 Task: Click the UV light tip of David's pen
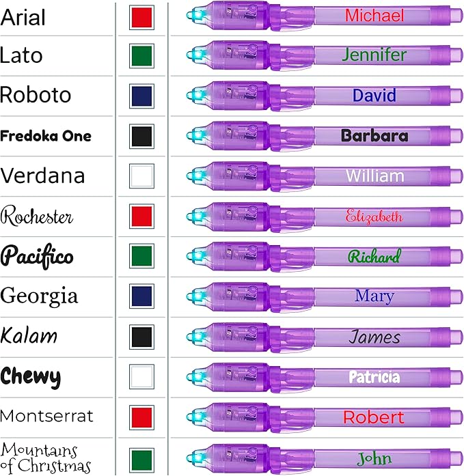(195, 96)
